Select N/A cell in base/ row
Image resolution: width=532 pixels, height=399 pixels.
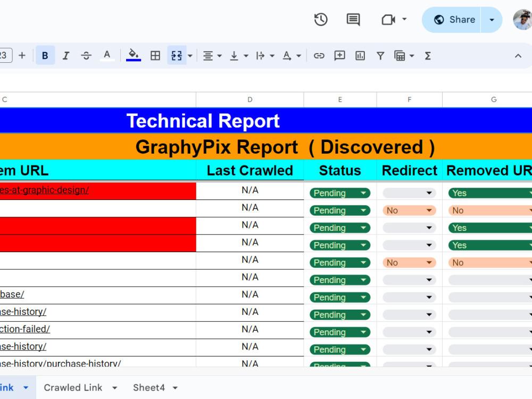click(x=250, y=295)
